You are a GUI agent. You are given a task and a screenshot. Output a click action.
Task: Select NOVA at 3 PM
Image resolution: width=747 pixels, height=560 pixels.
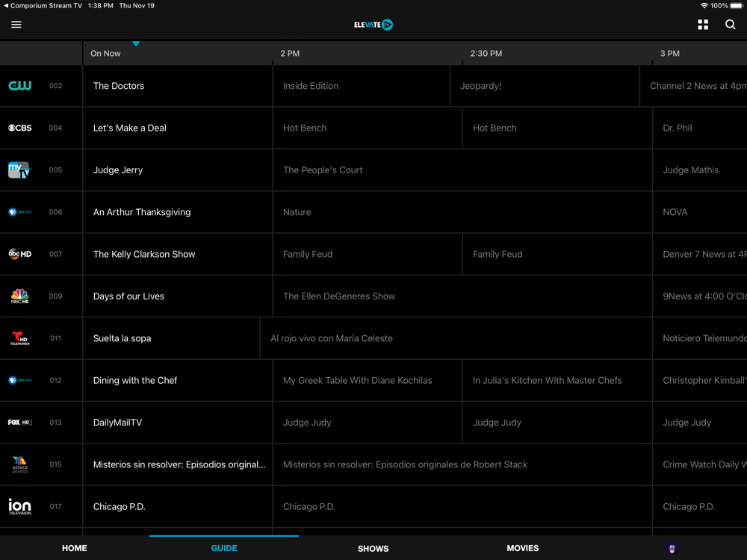(700, 212)
